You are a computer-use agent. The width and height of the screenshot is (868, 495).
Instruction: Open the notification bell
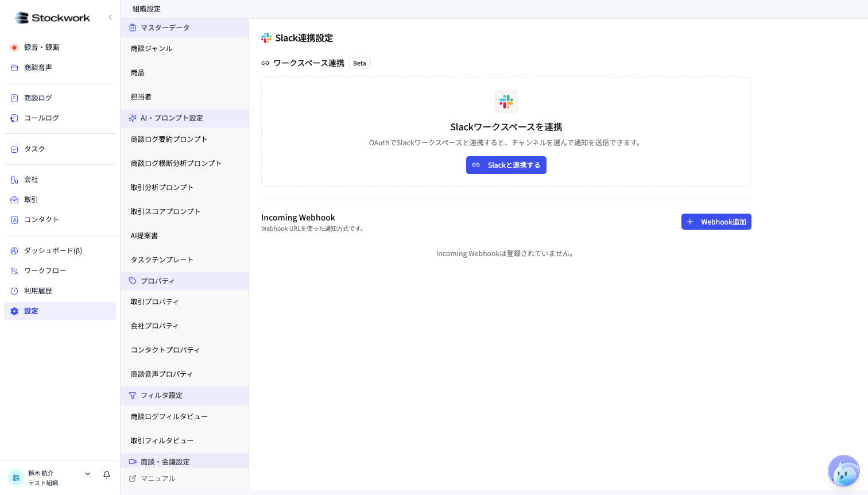click(107, 475)
